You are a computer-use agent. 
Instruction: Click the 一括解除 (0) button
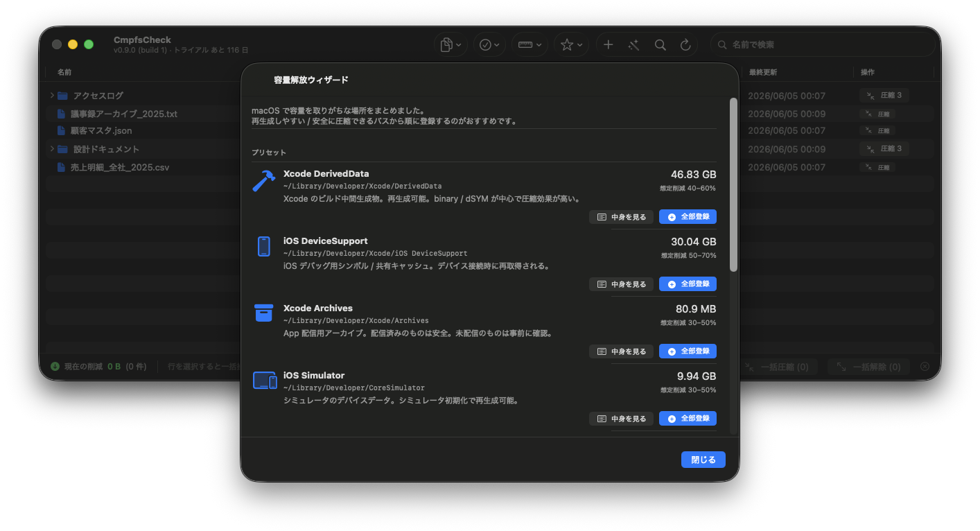868,367
